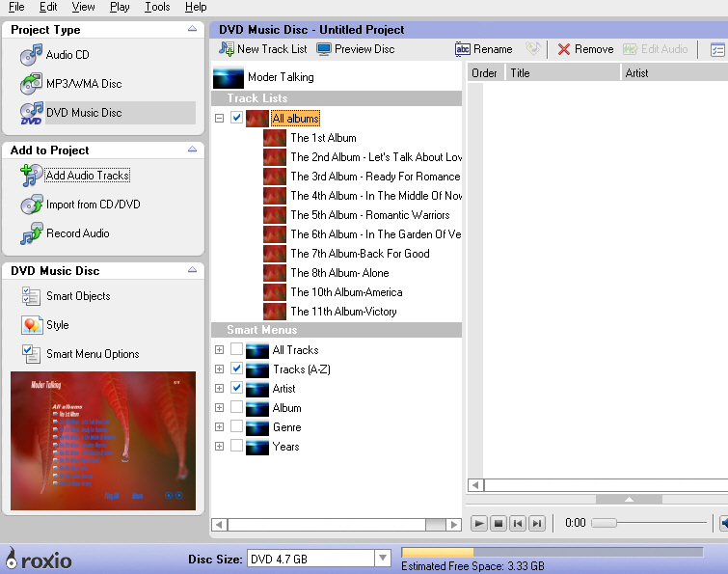This screenshot has width=728, height=574.
Task: Click the All albums red thumbnail icon
Action: (257, 119)
